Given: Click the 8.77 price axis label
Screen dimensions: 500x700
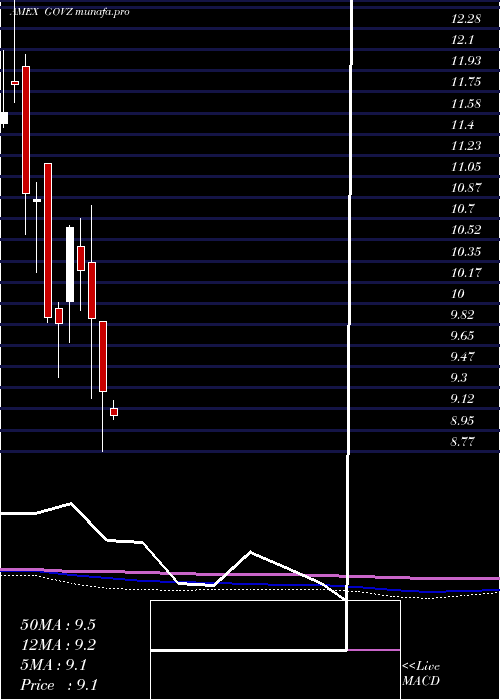Looking at the screenshot, I should [462, 442].
